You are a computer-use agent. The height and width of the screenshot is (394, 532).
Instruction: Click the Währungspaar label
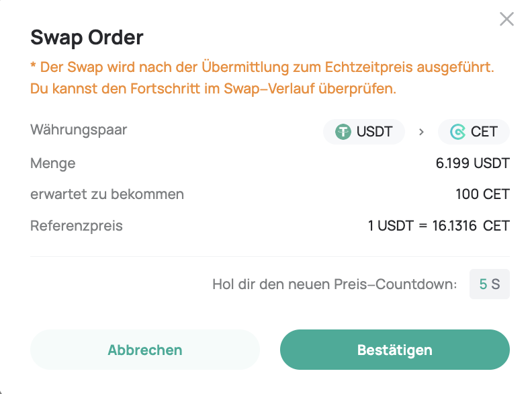79,130
